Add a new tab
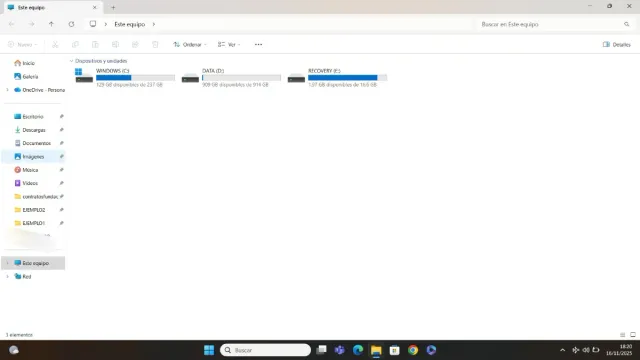This screenshot has height=360, width=640. [113, 7]
